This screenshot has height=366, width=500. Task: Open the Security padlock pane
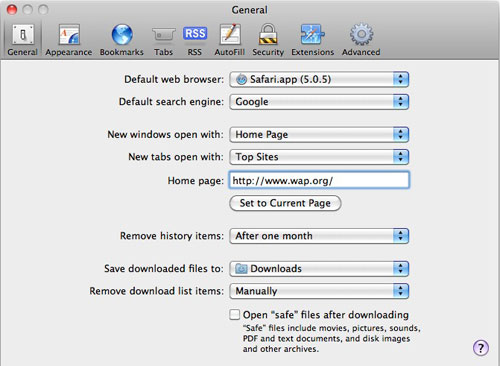[268, 40]
